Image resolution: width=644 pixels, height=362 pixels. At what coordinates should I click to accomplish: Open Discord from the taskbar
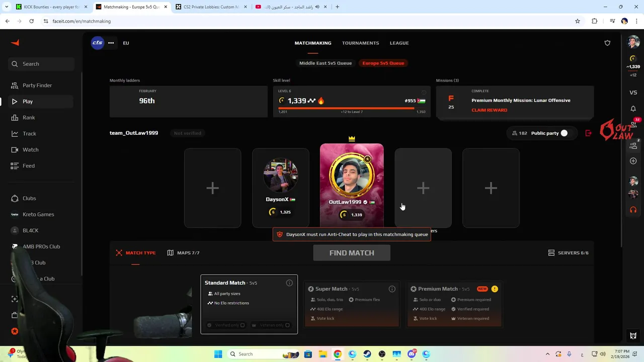412,354
